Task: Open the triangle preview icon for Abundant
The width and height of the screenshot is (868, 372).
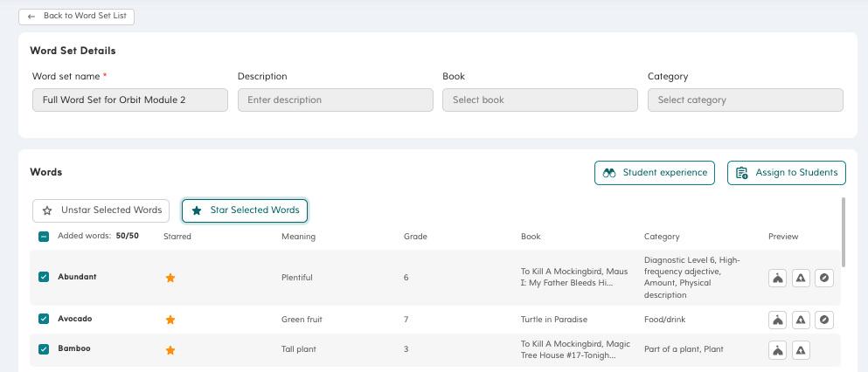Action: pyautogui.click(x=801, y=278)
